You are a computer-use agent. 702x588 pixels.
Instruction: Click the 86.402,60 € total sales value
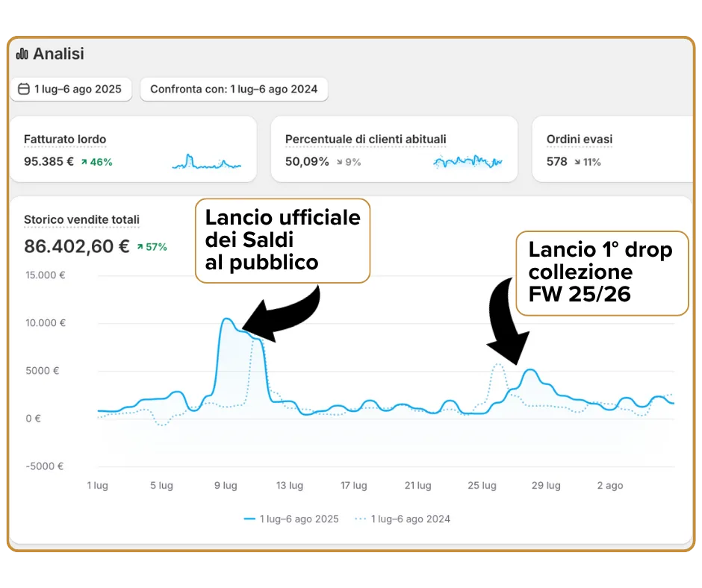(x=77, y=246)
